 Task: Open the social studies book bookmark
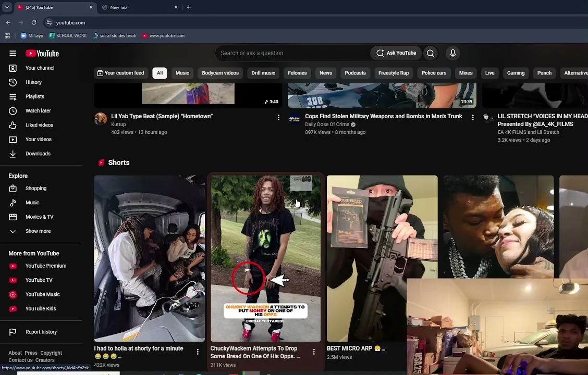[114, 35]
